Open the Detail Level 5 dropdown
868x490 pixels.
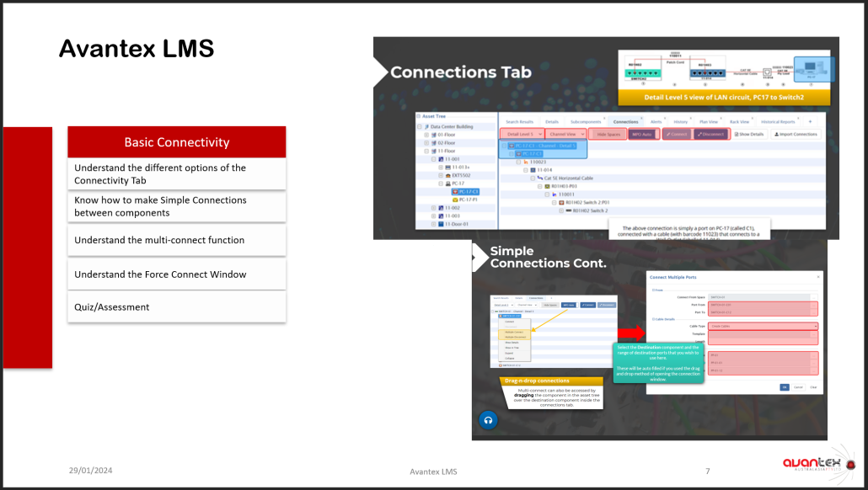click(x=521, y=134)
